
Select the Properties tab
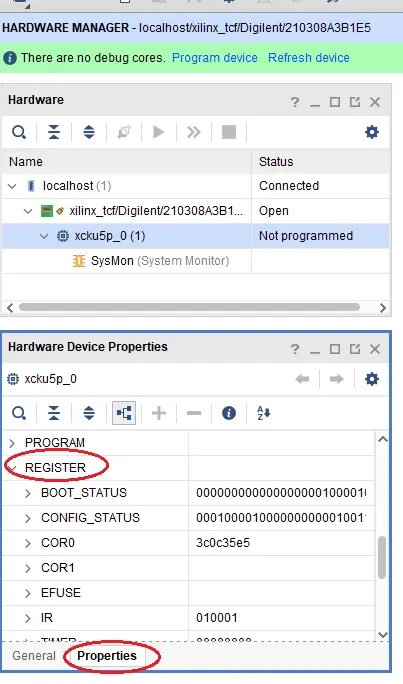[x=107, y=656]
